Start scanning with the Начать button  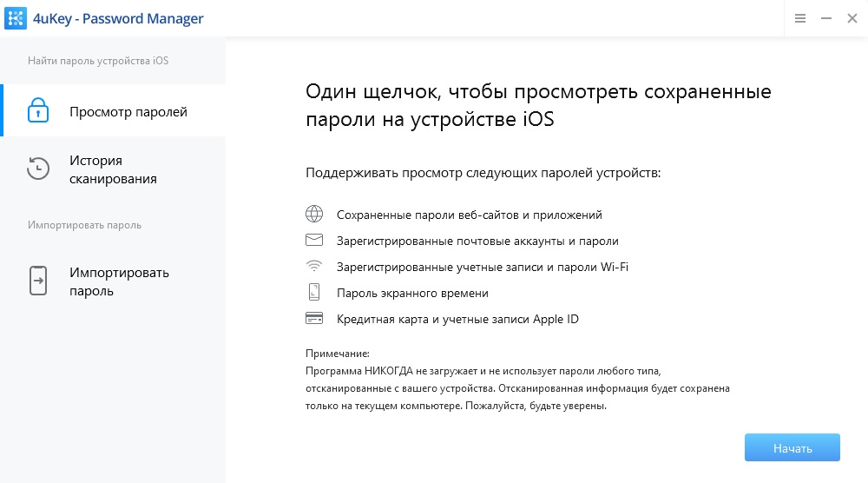(x=792, y=447)
